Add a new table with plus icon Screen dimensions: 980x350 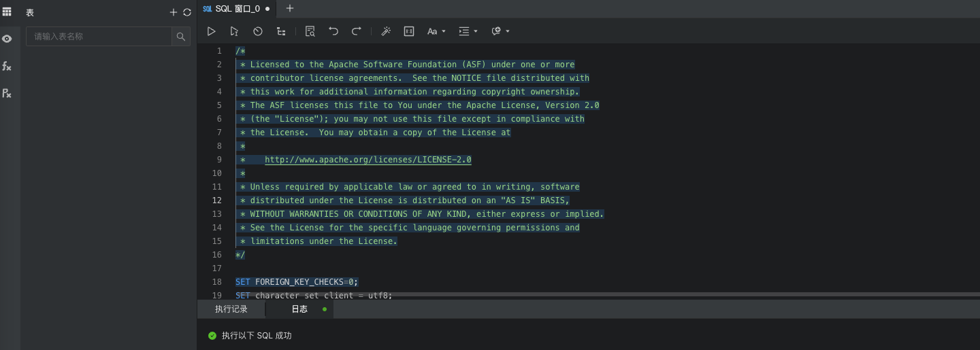pyautogui.click(x=174, y=12)
